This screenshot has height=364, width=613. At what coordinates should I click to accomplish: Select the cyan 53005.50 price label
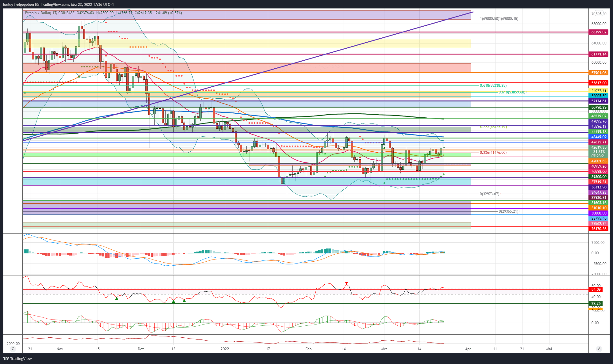point(599,96)
